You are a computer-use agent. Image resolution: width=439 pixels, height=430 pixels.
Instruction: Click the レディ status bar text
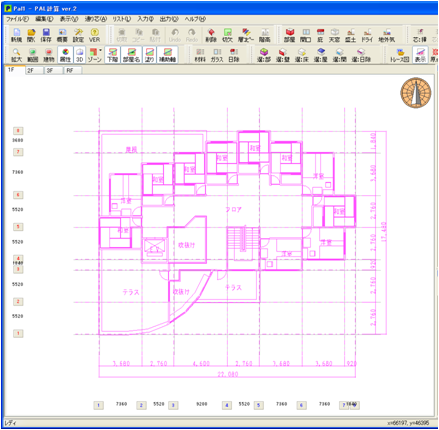point(11,423)
